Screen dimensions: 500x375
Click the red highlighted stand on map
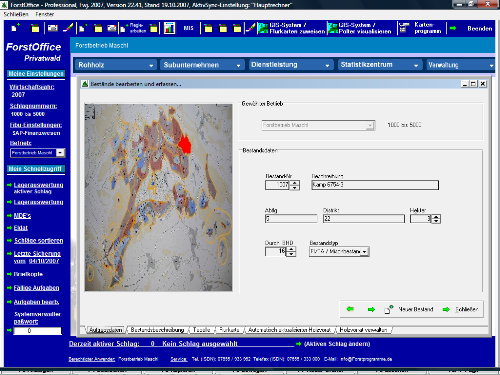point(184,144)
